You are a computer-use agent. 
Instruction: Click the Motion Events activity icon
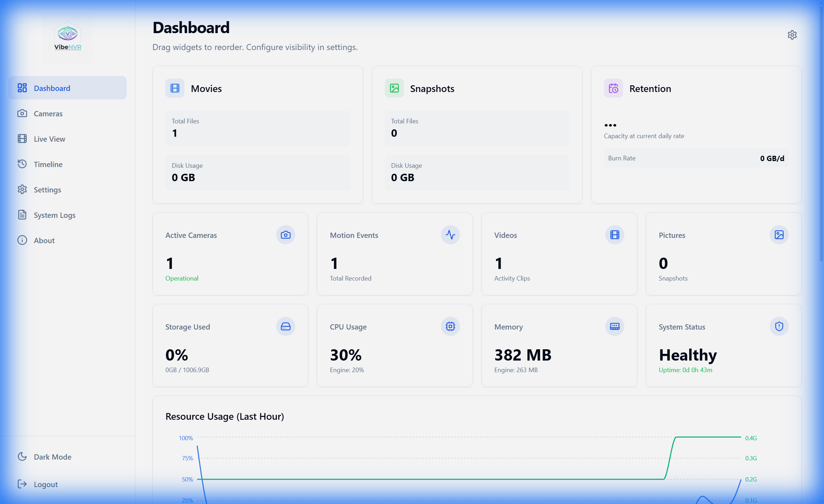(450, 235)
